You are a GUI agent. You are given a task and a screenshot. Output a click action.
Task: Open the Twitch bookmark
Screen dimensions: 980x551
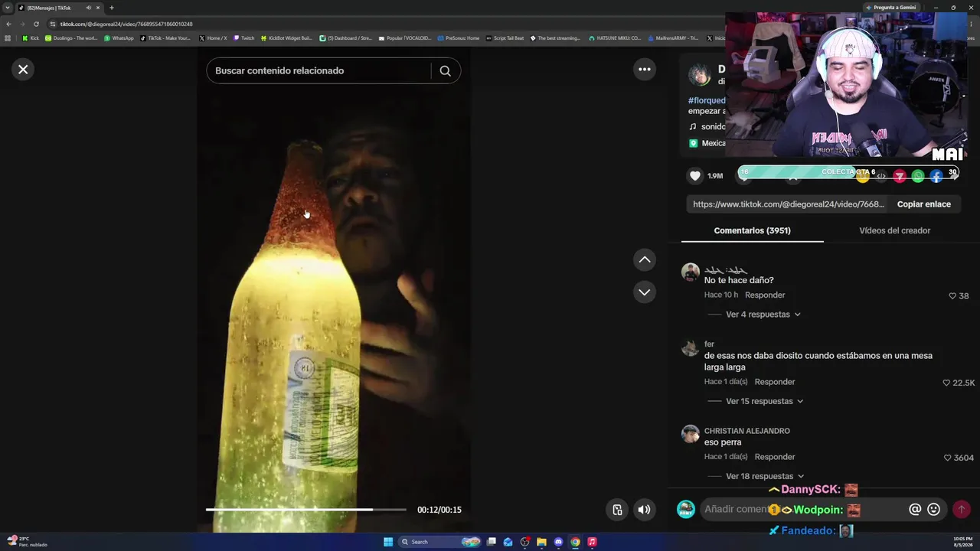click(x=244, y=38)
